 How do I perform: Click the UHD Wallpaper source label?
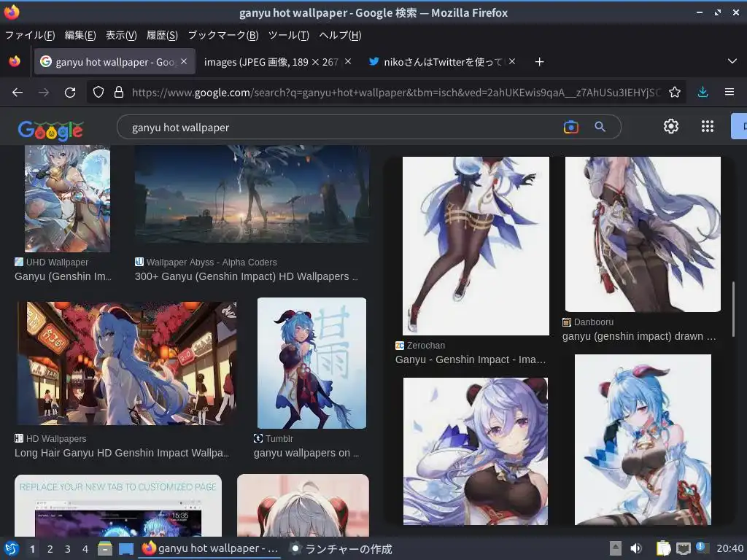point(57,262)
